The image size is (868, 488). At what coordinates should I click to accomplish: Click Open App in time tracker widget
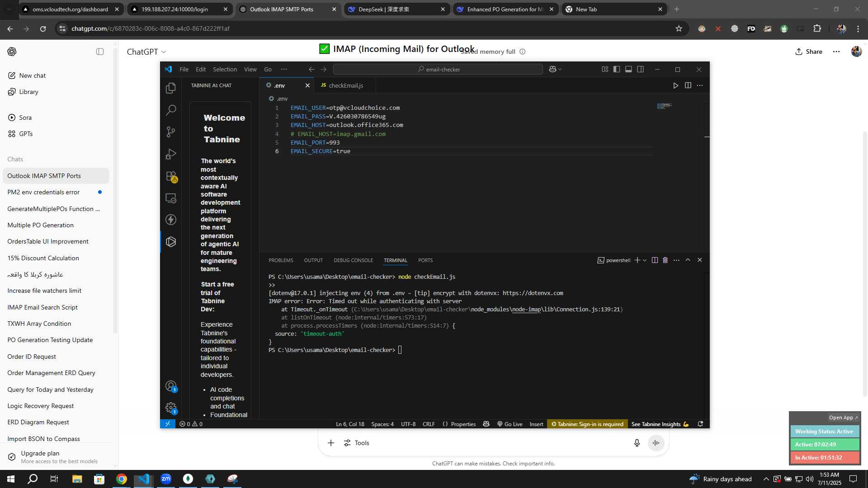[x=843, y=418]
